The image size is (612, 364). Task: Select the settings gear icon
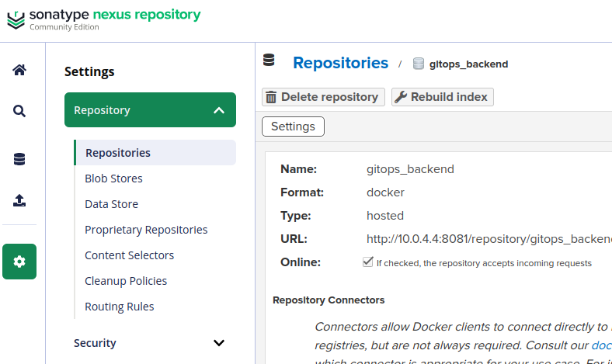(19, 262)
